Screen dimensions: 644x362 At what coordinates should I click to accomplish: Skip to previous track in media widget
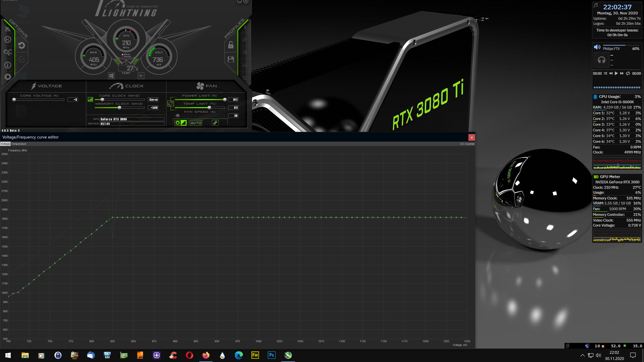pyautogui.click(x=611, y=73)
